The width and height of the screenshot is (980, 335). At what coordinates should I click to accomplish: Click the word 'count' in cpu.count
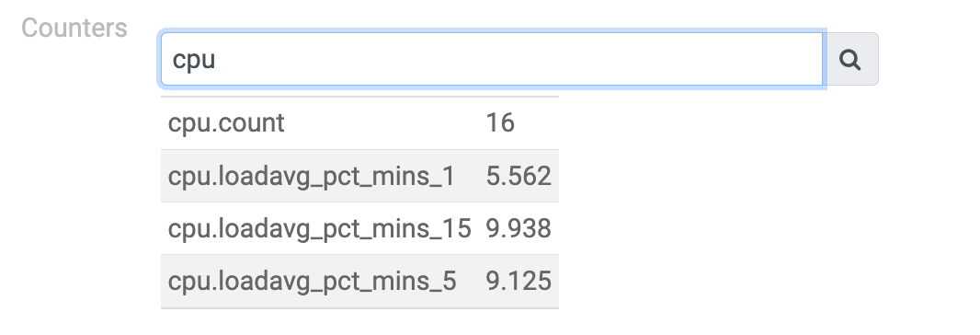tap(253, 122)
